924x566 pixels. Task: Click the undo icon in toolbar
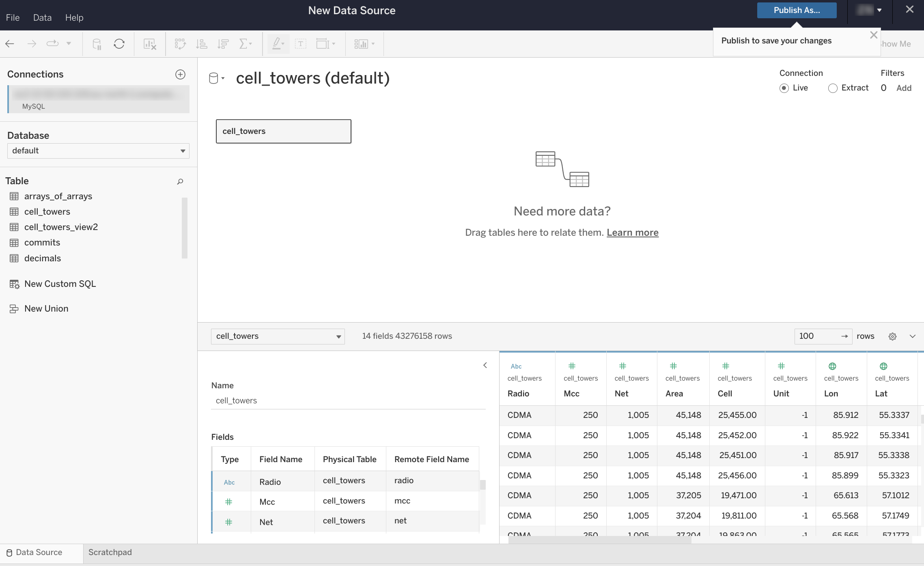(9, 43)
